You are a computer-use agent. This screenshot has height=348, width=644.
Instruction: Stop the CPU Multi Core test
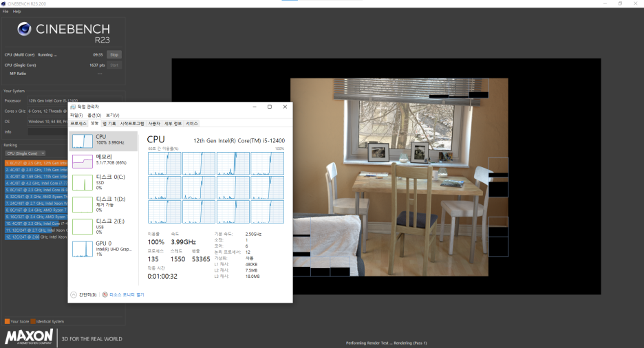[x=114, y=54]
